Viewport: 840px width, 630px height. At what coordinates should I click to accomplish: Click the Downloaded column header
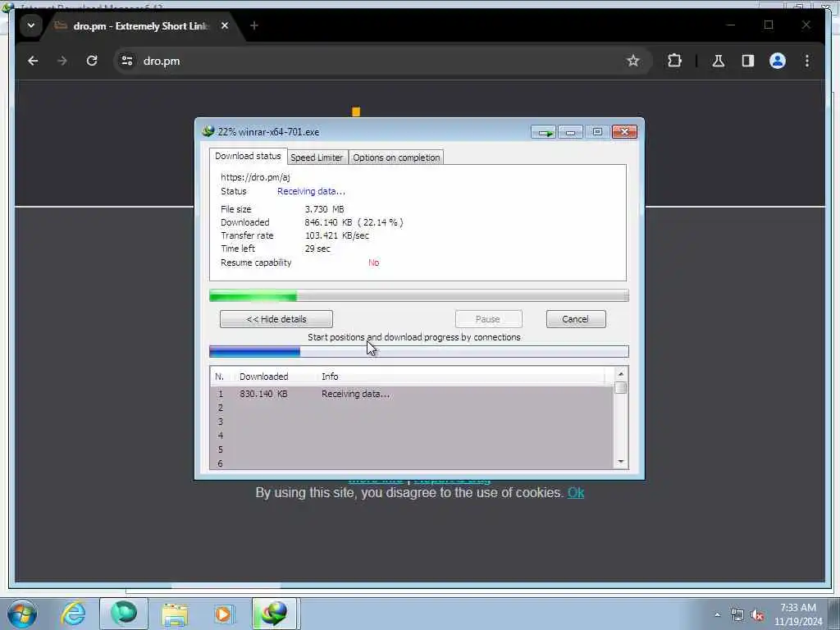[264, 377]
